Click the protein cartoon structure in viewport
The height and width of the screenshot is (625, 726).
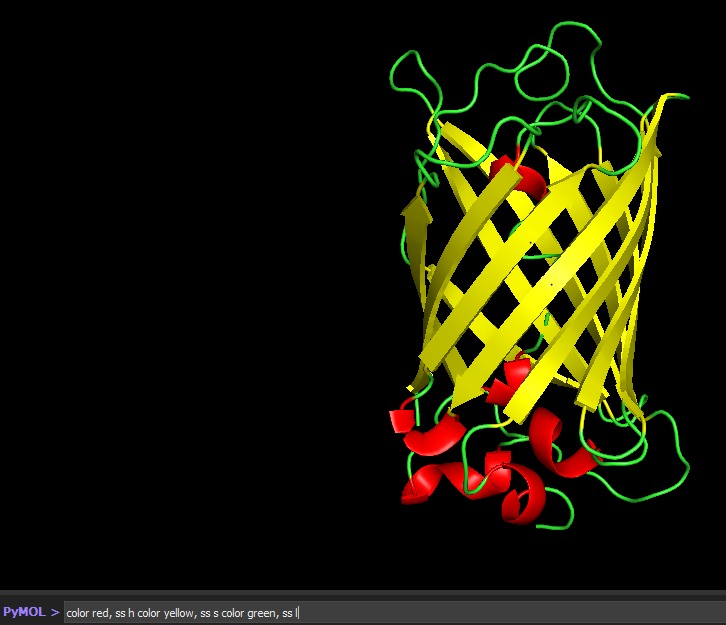click(x=539, y=276)
